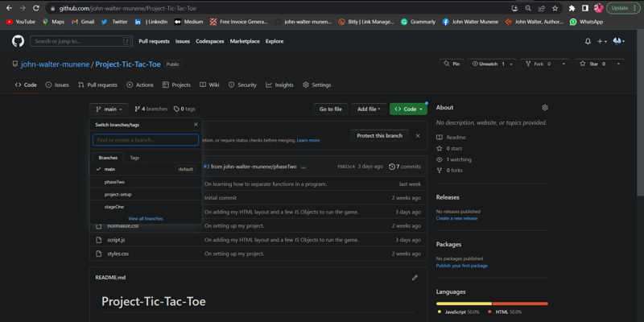Close the Switch branches/tags popup

coord(196,125)
